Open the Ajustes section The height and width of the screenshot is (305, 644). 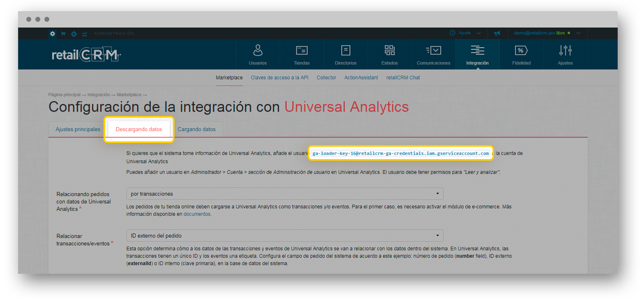[x=566, y=54]
